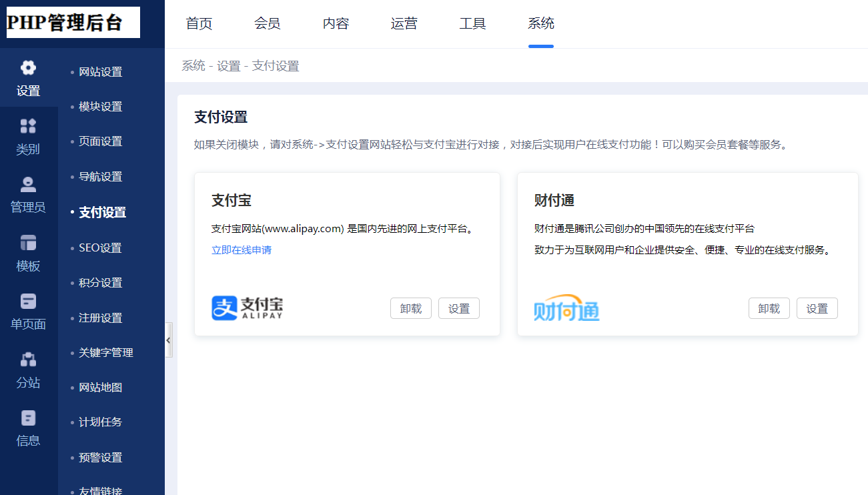Select the 单页面 single page icon
The width and height of the screenshot is (868, 495).
28,312
